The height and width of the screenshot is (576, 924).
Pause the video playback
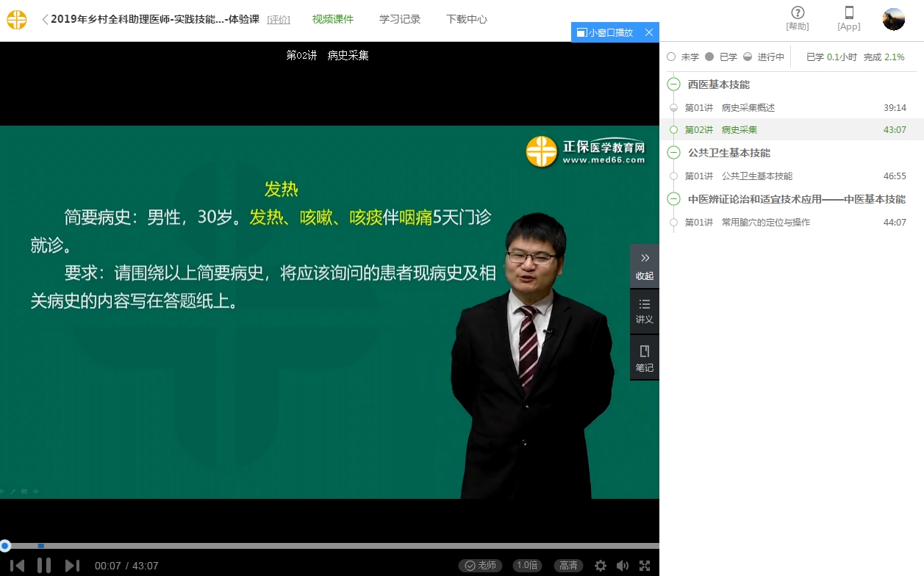[x=44, y=565]
